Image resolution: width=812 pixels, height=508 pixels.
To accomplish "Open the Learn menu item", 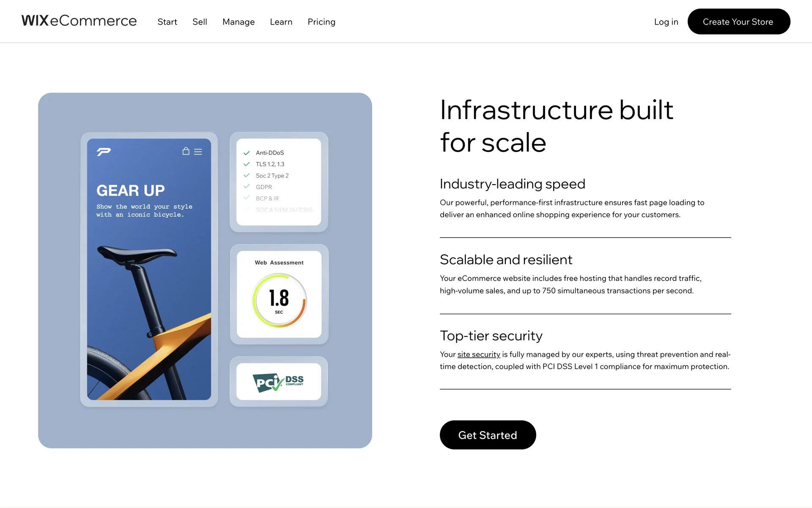I will pos(281,22).
